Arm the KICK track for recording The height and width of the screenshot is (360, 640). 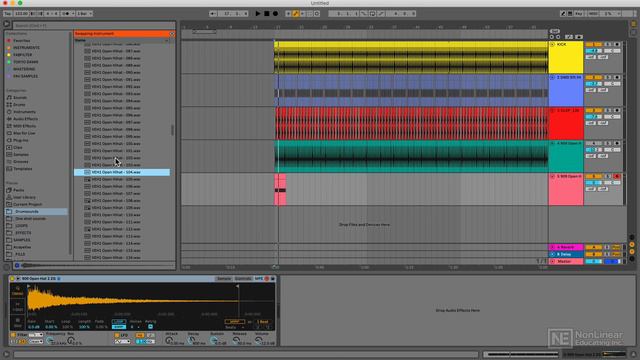[x=617, y=44]
